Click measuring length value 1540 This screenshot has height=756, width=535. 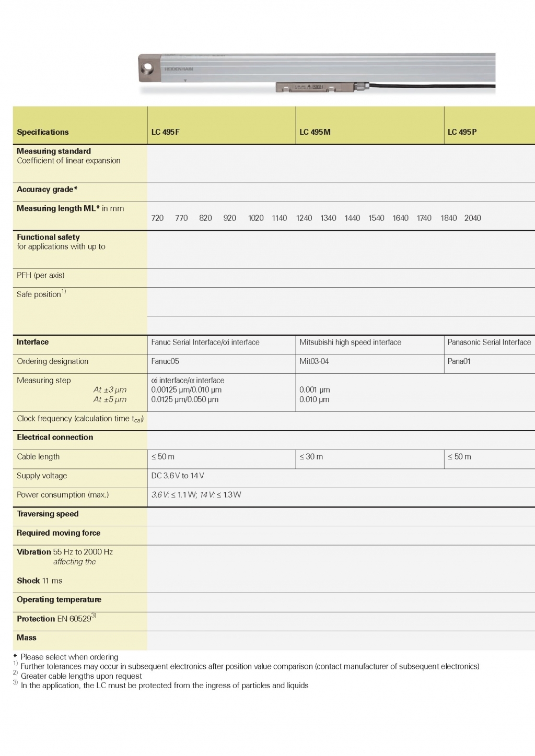[376, 218]
